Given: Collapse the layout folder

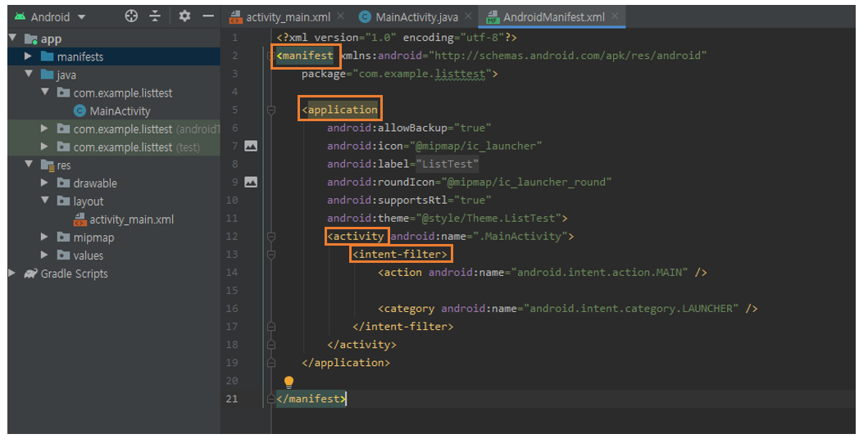Looking at the screenshot, I should click(45, 200).
